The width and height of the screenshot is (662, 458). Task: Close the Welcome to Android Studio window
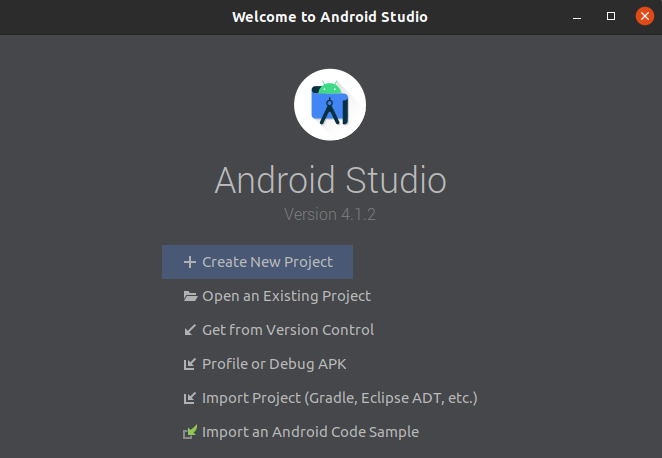(x=645, y=16)
